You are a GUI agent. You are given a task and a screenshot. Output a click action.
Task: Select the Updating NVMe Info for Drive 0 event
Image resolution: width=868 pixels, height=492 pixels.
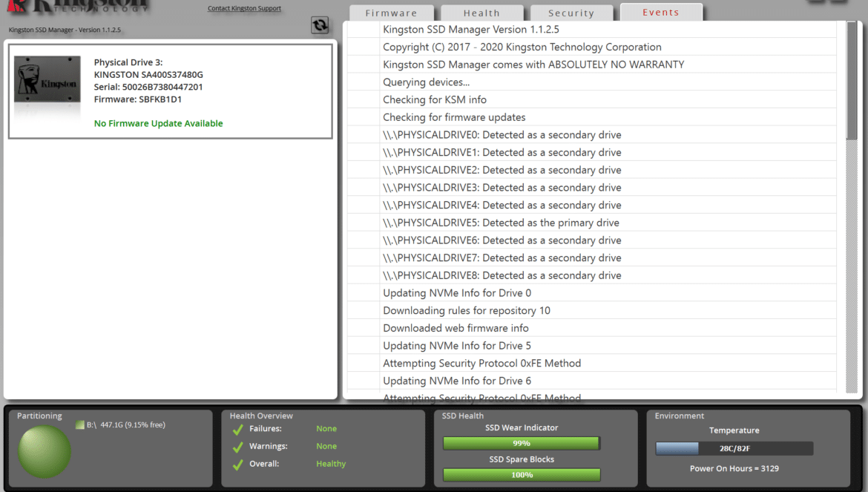point(592,293)
